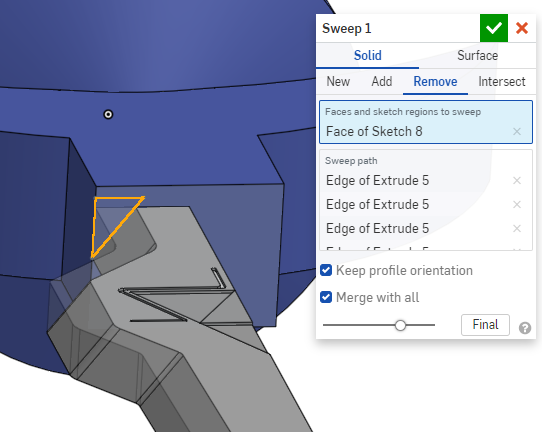Image resolution: width=542 pixels, height=432 pixels.
Task: Click Face of Sketch 8 entry
Action: [374, 131]
